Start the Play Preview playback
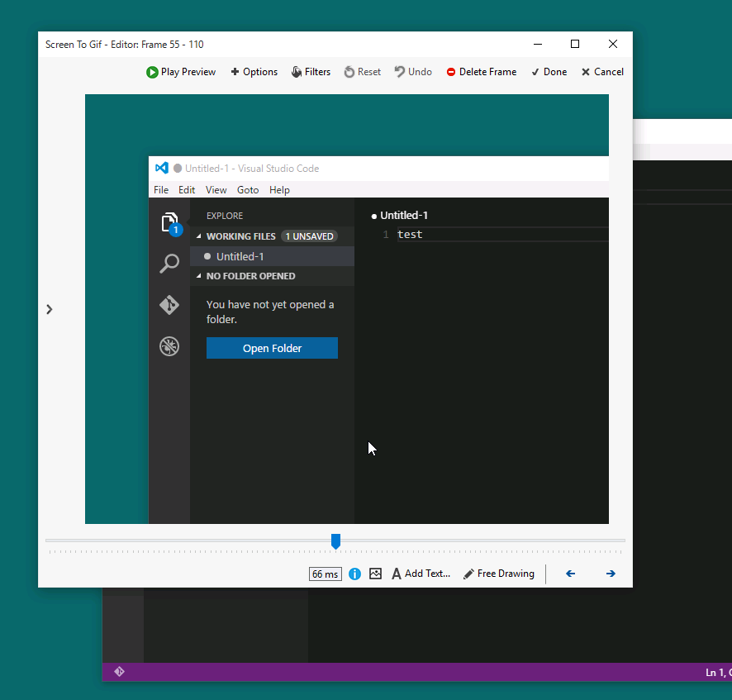732x700 pixels. (x=181, y=72)
